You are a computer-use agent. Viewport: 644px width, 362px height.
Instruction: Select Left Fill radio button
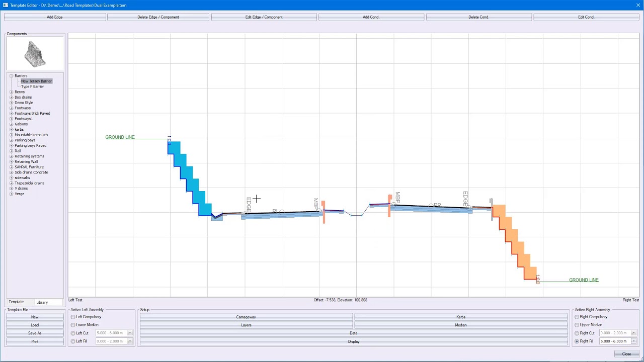tap(73, 341)
